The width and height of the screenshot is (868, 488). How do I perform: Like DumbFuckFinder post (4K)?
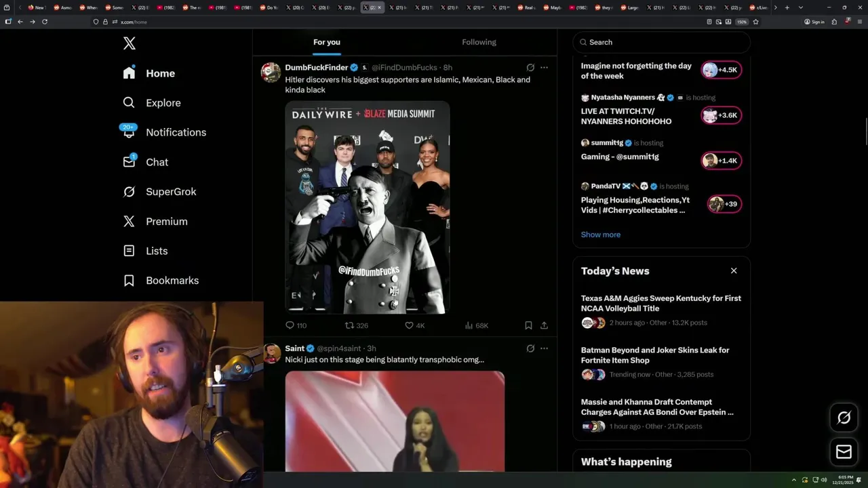[414, 325]
